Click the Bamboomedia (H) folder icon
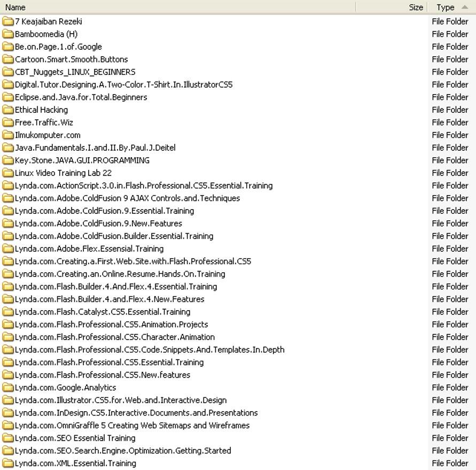The image size is (476, 470). (x=8, y=34)
